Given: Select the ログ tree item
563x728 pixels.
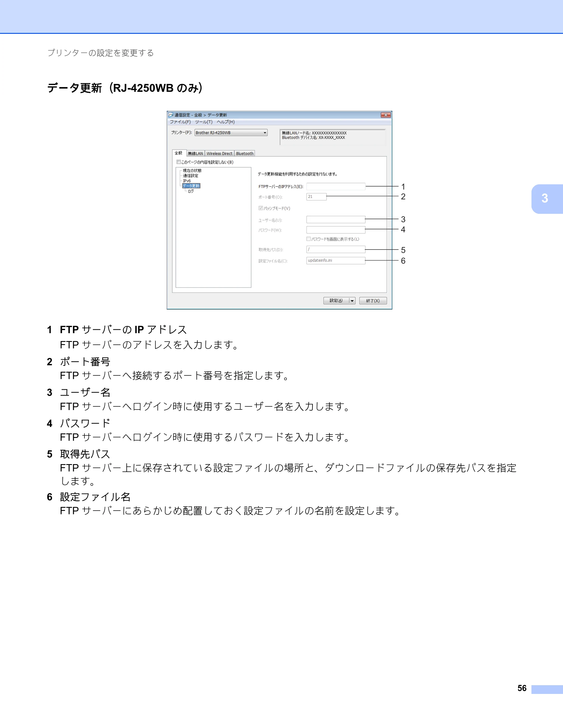Looking at the screenshot, I should 191,191.
